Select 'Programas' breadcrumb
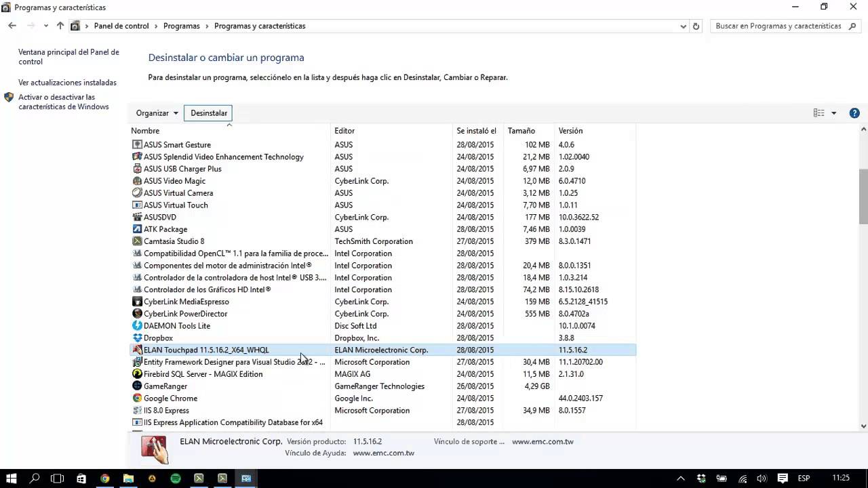Screen dimensions: 868x488 click(x=181, y=26)
